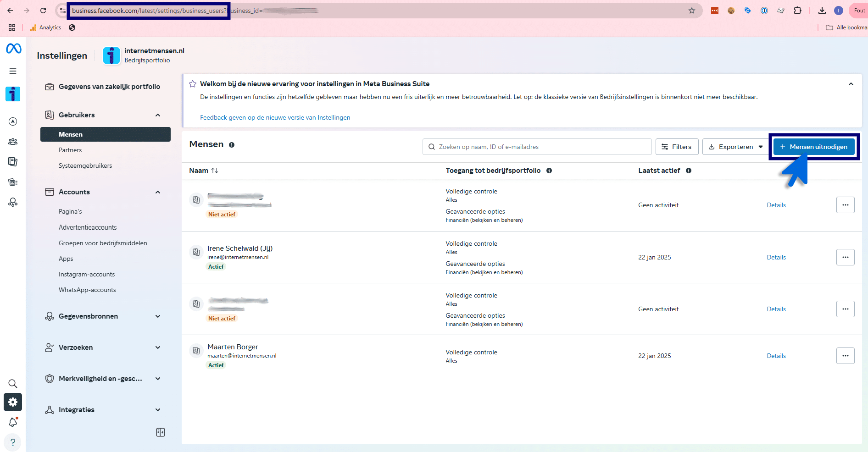Open Chrome apps grid in bookmarks bar
Image resolution: width=868 pixels, height=452 pixels.
pos(12,28)
